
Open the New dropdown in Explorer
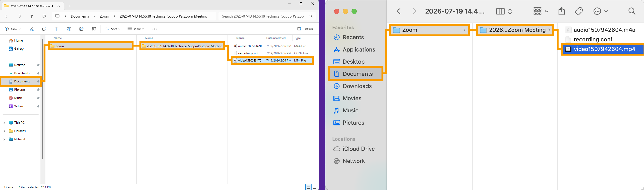[13, 29]
